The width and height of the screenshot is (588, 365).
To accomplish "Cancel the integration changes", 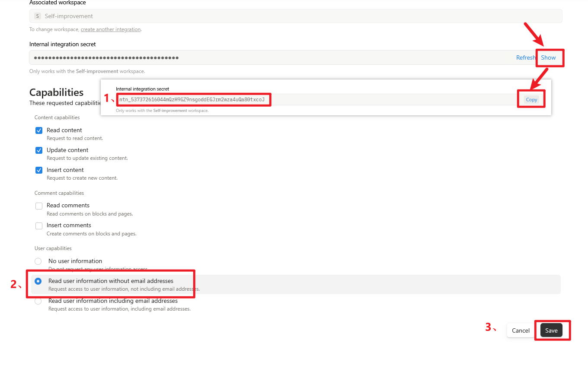I will click(521, 330).
